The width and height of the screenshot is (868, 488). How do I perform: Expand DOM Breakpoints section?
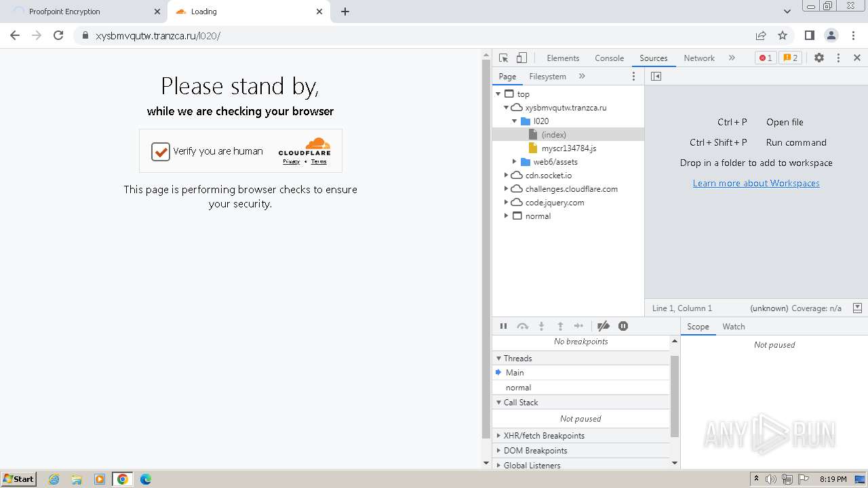coord(581,451)
